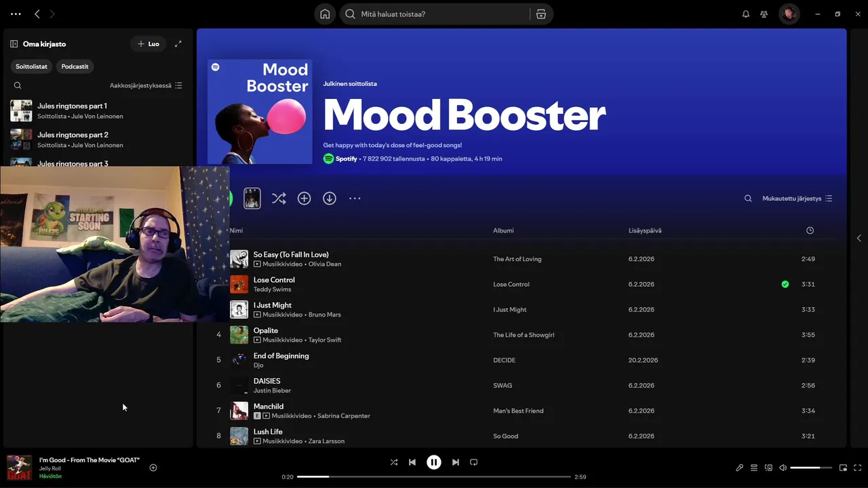Image resolution: width=868 pixels, height=488 pixels.
Task: Select the Lose Control track title
Action: [x=274, y=280]
